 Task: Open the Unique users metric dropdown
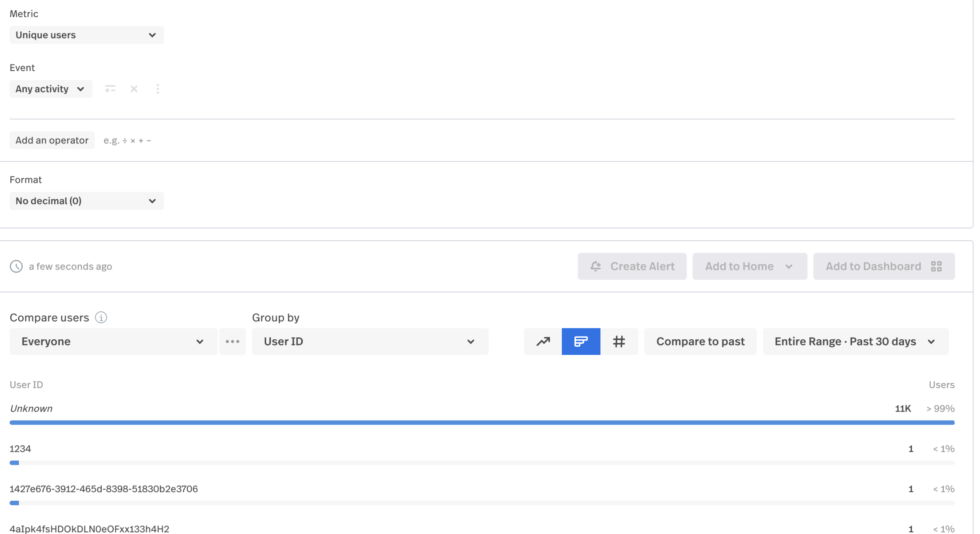point(87,35)
